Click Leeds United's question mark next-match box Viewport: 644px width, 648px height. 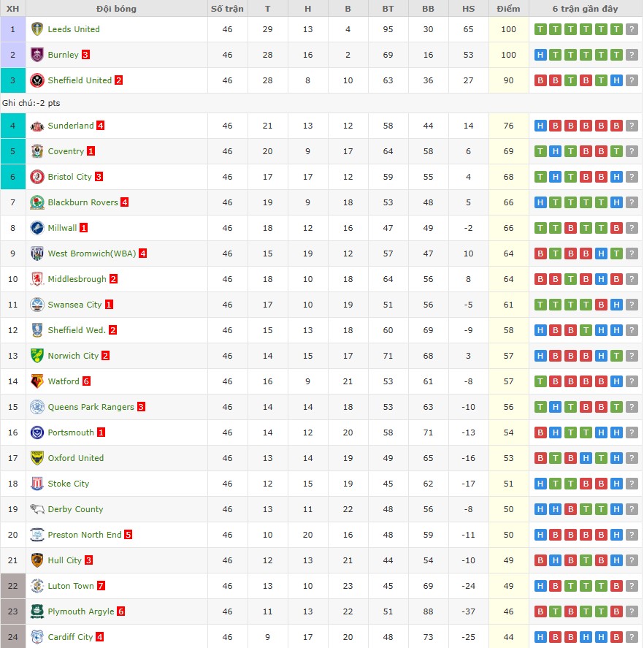pyautogui.click(x=632, y=29)
